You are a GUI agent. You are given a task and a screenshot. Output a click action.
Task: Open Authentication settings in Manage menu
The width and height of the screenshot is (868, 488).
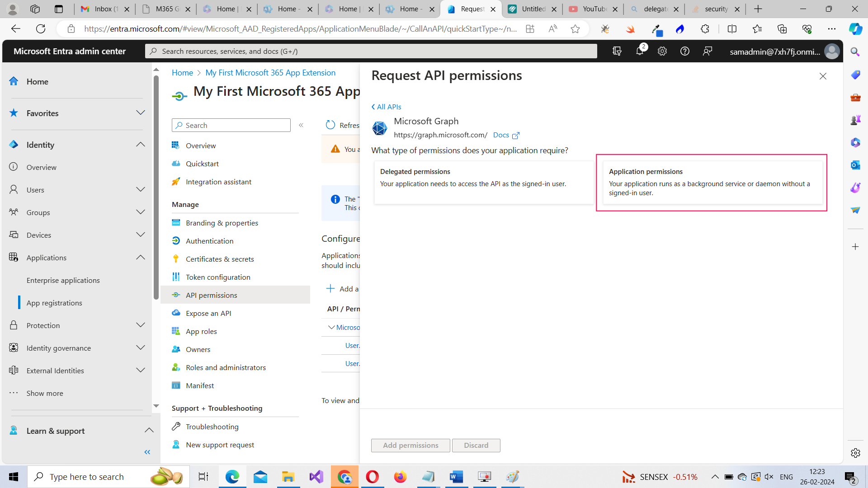208,241
